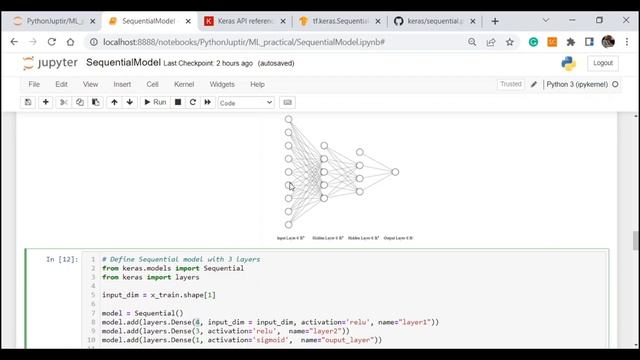640x360 pixels.
Task: Open the cell type Code dropdown
Action: pos(246,103)
